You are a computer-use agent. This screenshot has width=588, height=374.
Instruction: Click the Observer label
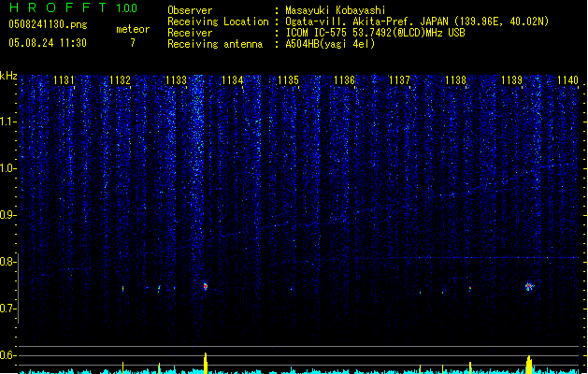coord(190,10)
